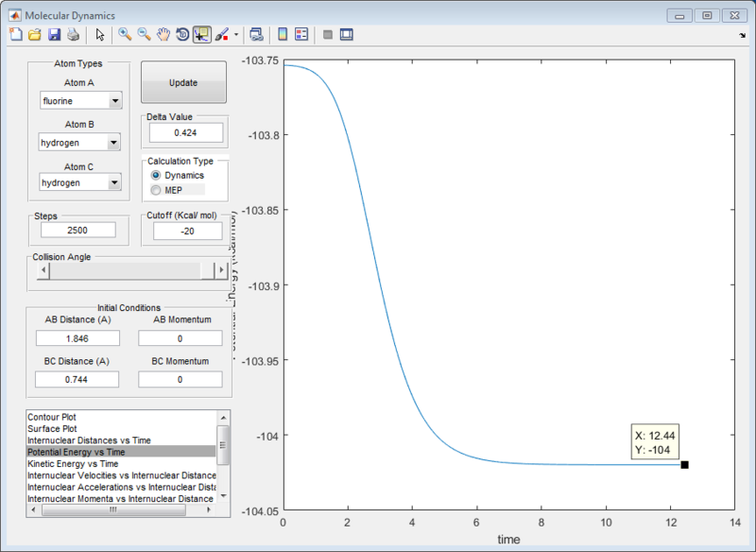Select the MEP calculation type

(x=156, y=190)
